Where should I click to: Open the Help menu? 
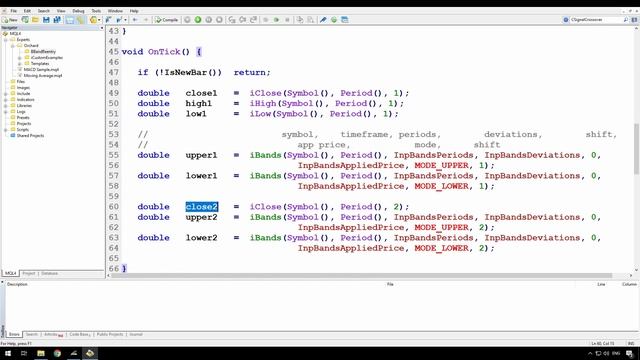[x=134, y=11]
